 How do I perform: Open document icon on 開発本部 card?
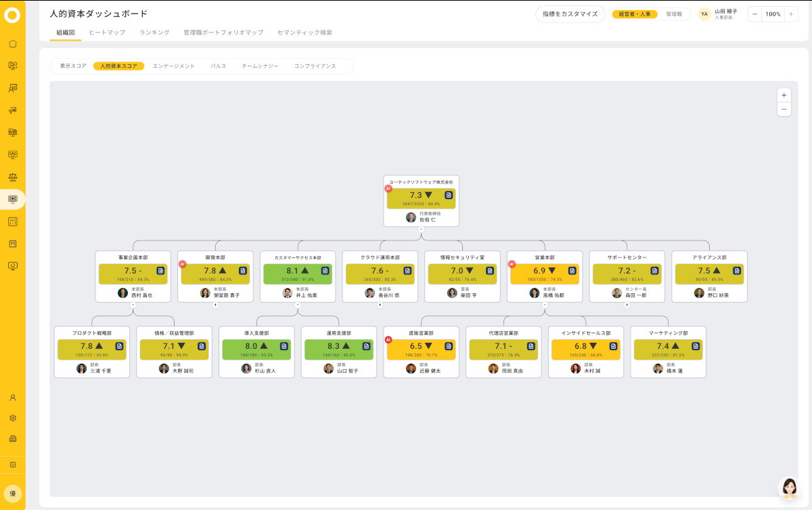243,271
